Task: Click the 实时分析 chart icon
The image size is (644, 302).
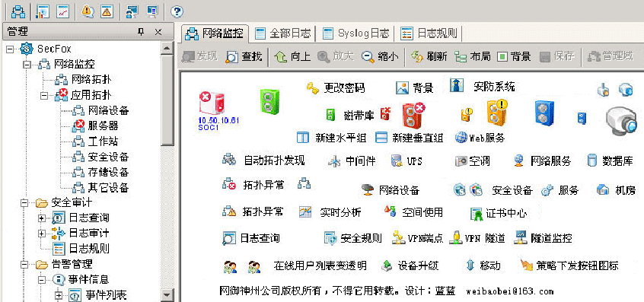Action: [305, 211]
